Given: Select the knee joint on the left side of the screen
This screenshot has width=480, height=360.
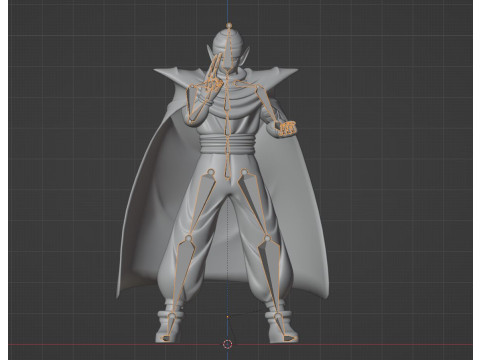Looking at the screenshot, I should click(188, 238).
